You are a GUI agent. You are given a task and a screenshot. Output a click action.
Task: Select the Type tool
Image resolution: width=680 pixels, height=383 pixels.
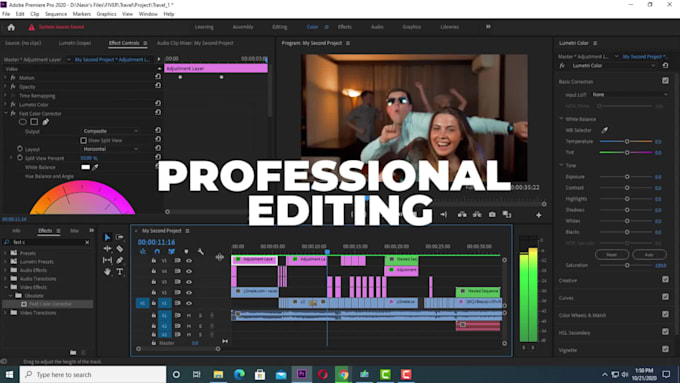tap(120, 272)
